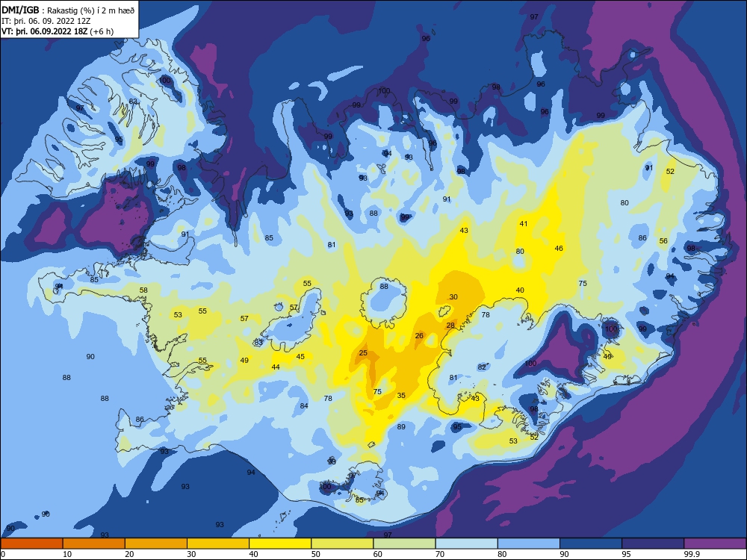Click the '44' humidity value on the map
The width and height of the screenshot is (747, 560).
click(x=276, y=367)
